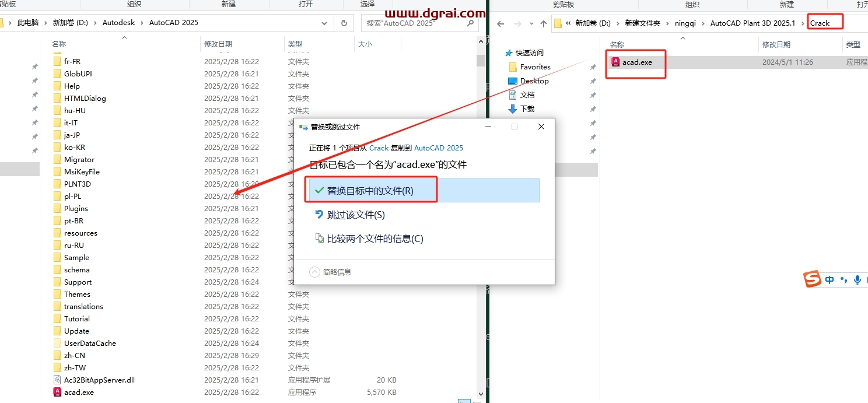Select Themes folder
Screen dimensions: 868x403
coord(77,294)
